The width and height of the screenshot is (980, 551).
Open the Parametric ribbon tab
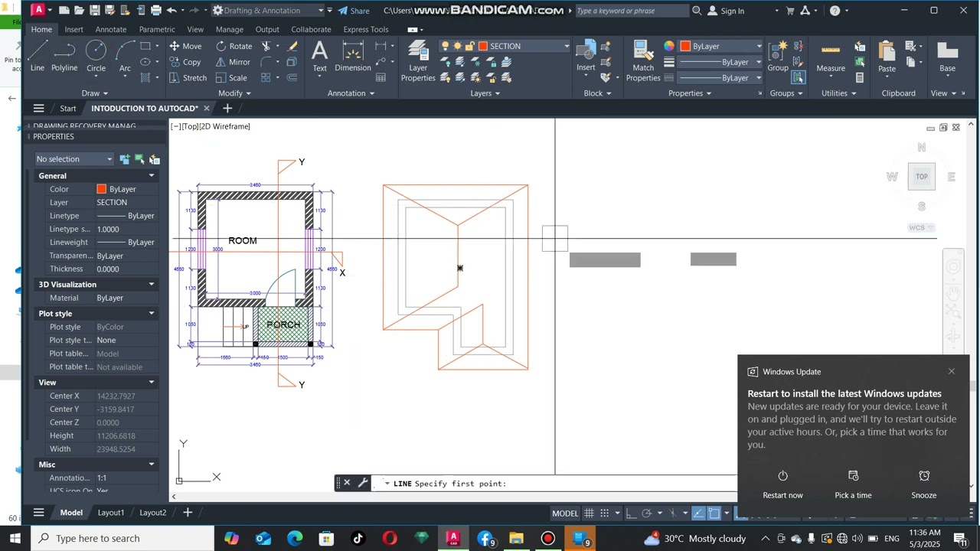click(157, 29)
